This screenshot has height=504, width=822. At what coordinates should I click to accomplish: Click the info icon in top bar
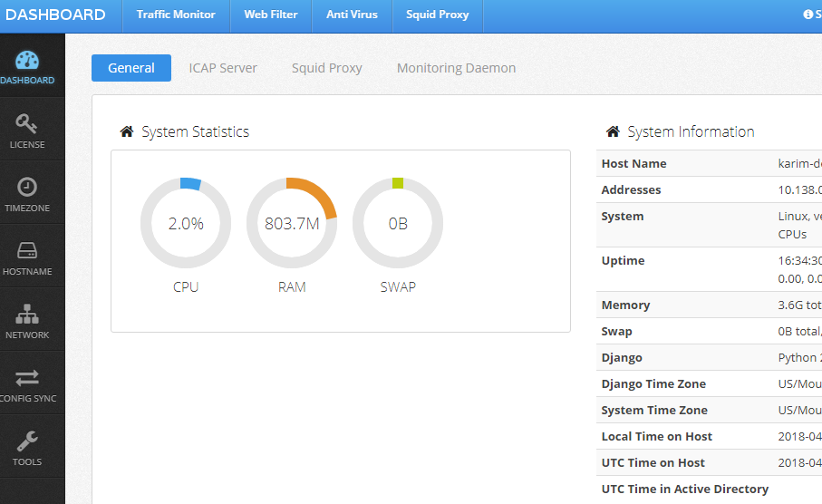(x=807, y=15)
